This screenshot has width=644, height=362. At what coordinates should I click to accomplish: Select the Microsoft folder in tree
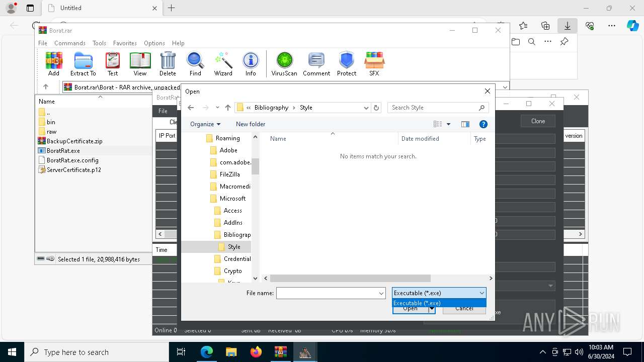pos(232,199)
